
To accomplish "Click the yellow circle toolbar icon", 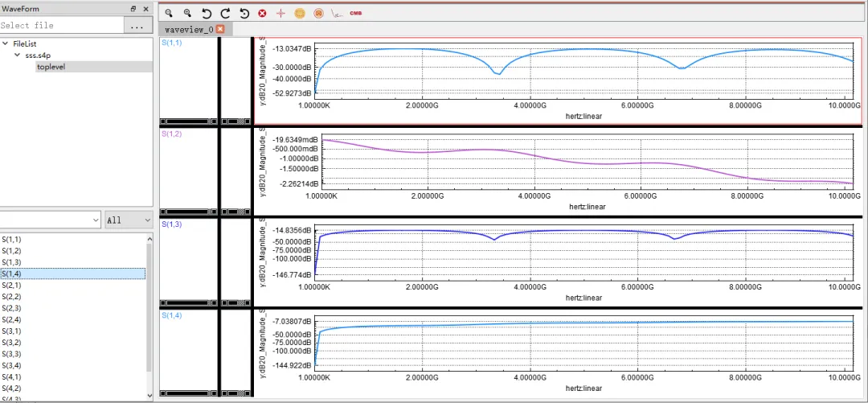I will click(300, 14).
